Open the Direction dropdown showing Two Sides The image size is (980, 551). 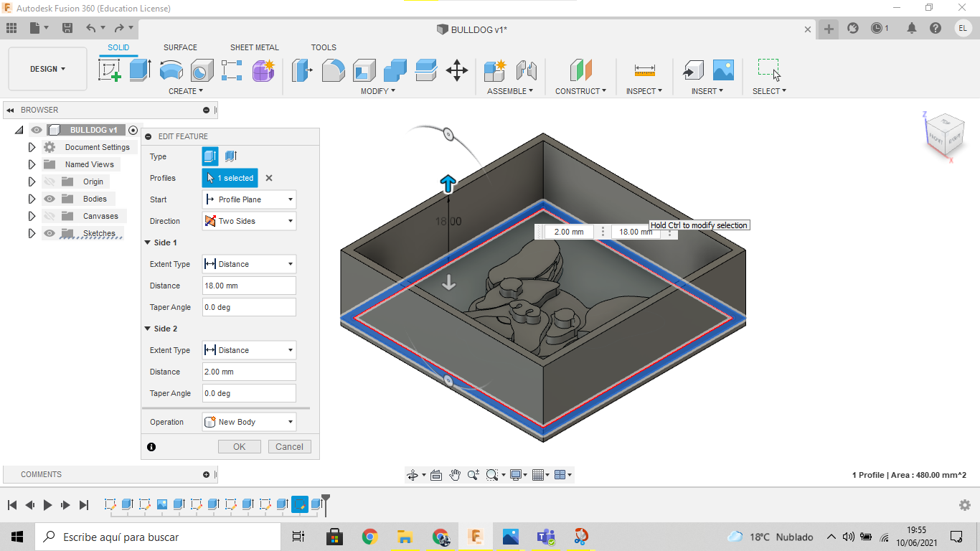pyautogui.click(x=249, y=221)
